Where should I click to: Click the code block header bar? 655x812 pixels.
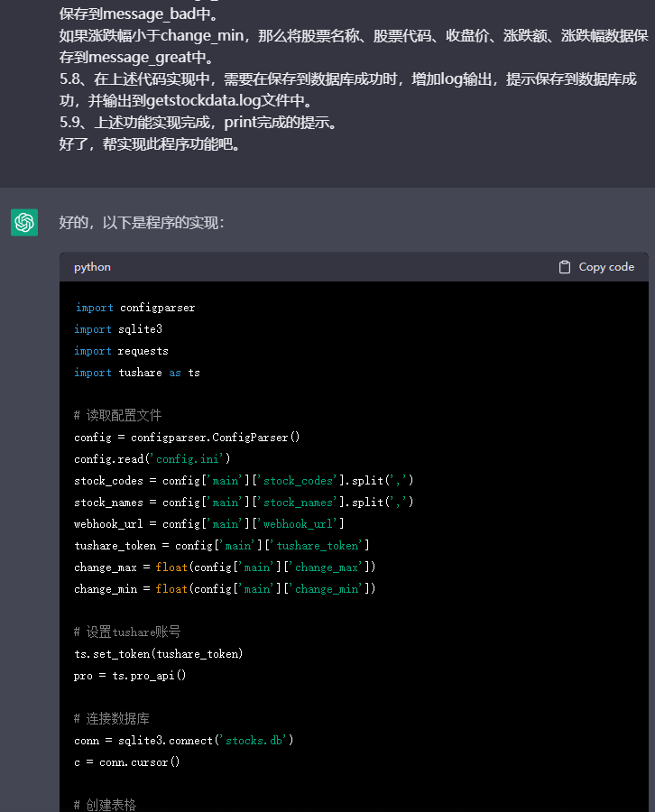click(361, 266)
